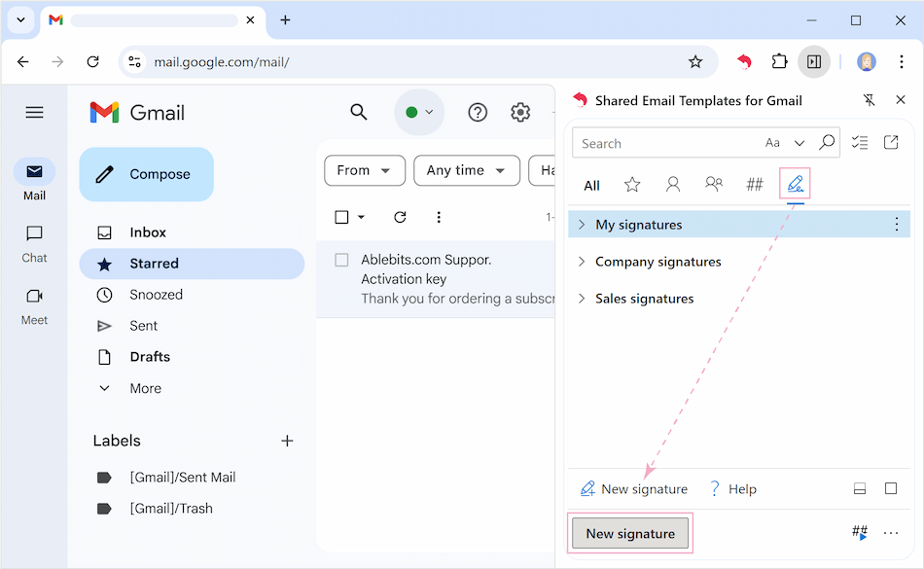
Task: View site information icon in address bar
Action: tap(134, 61)
